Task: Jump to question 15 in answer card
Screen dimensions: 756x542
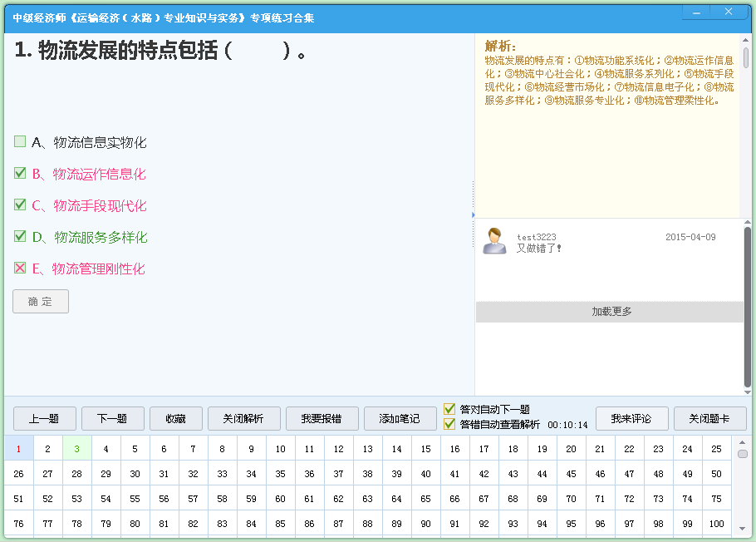Action: click(425, 449)
